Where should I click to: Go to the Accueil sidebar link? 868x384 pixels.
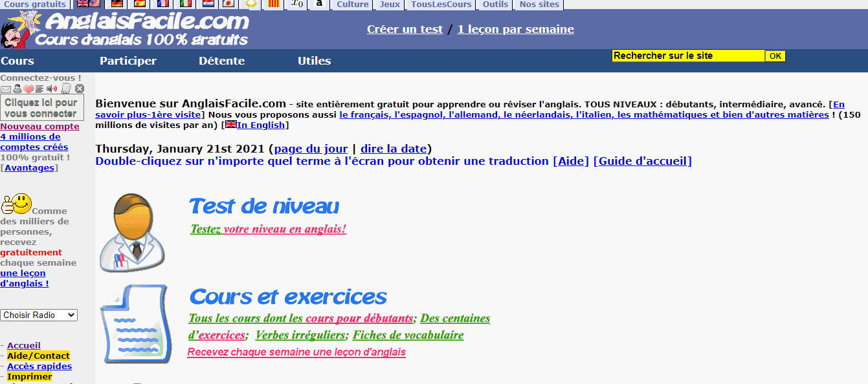click(24, 346)
